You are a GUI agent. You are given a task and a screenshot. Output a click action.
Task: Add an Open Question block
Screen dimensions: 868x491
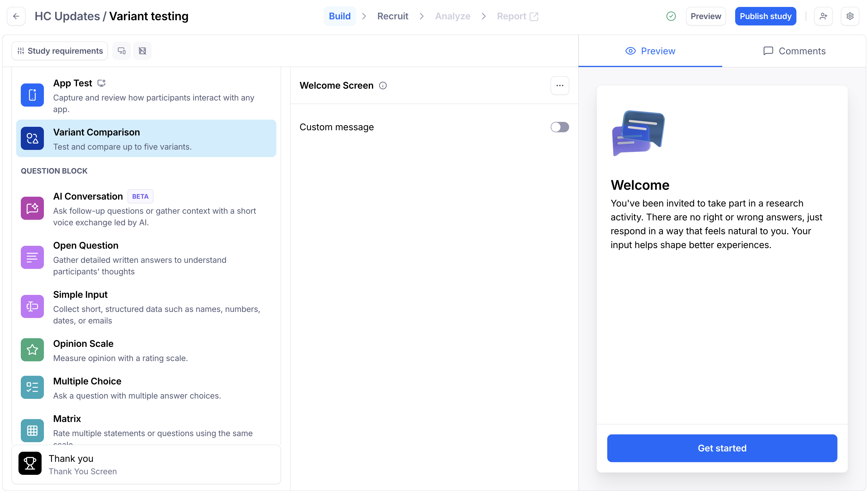point(146,258)
